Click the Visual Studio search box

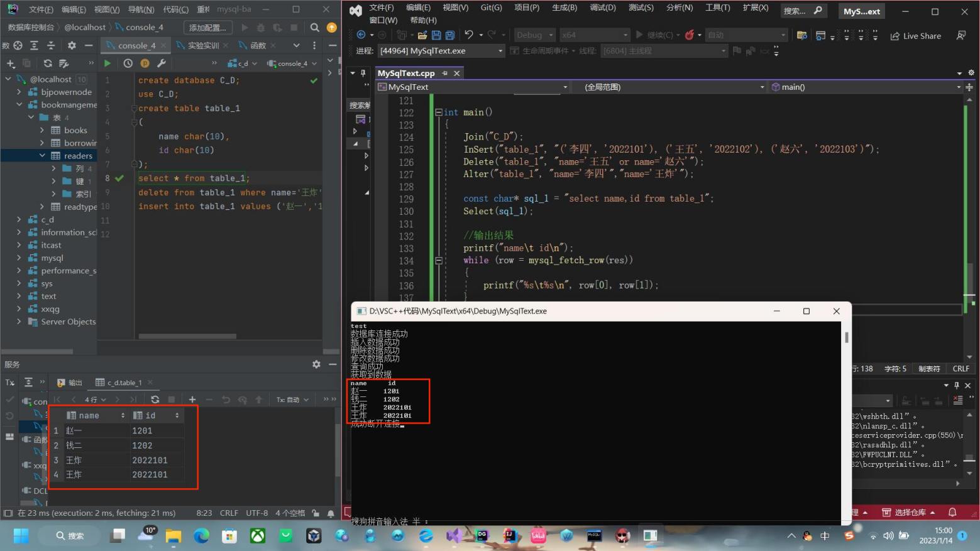click(x=803, y=11)
